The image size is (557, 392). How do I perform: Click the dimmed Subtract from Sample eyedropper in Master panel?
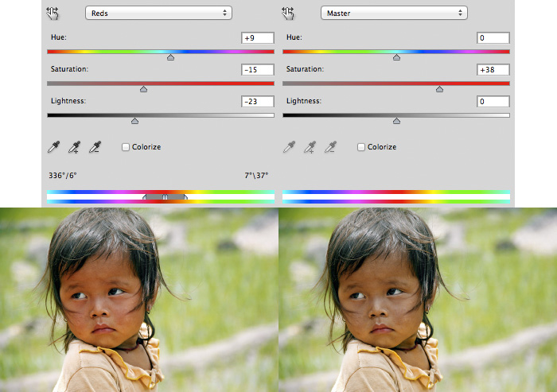click(x=330, y=146)
